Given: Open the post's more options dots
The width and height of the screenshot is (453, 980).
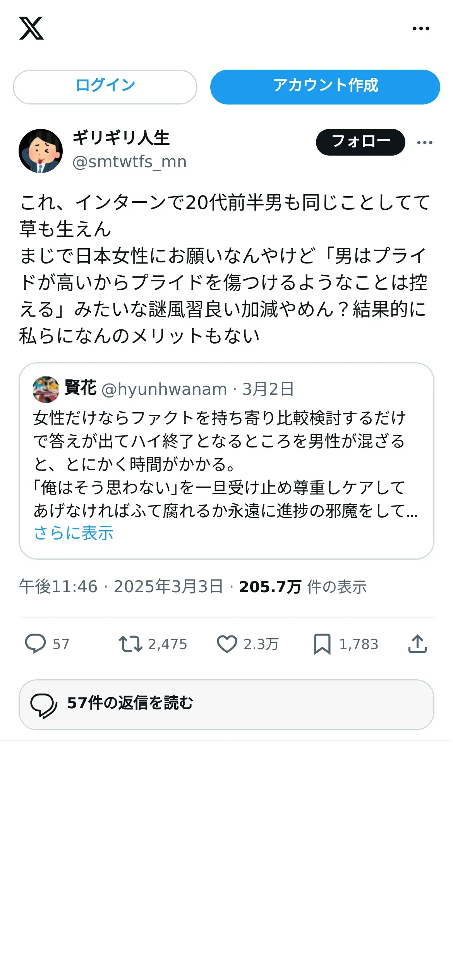Looking at the screenshot, I should coord(425,142).
